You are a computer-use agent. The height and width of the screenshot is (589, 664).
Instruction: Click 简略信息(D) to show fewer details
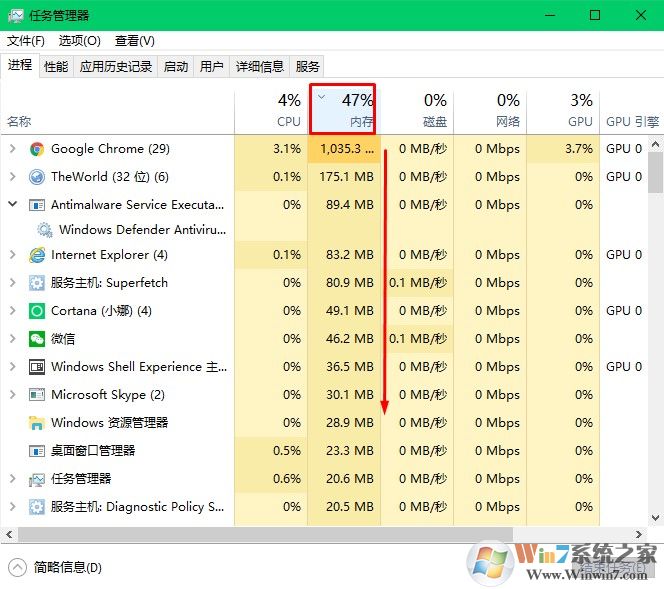[x=67, y=567]
